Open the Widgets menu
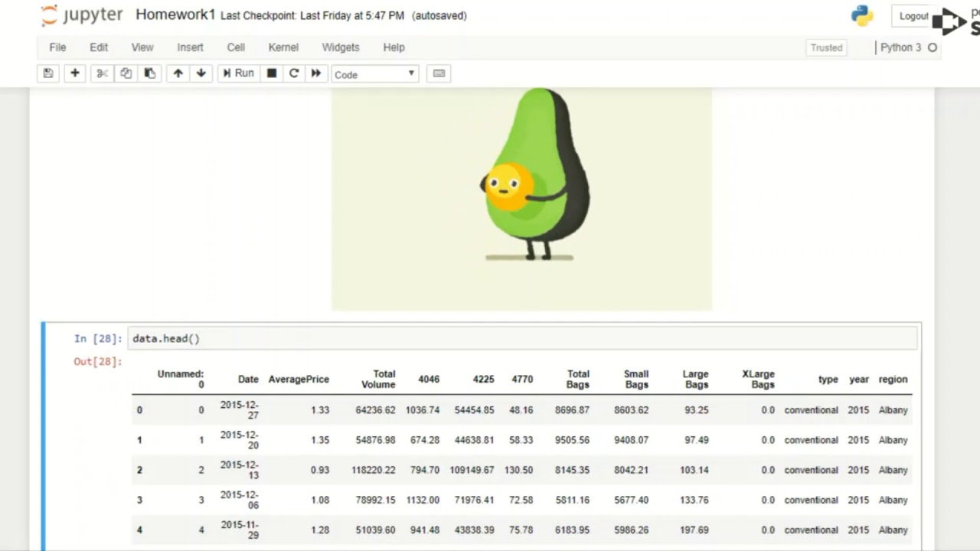This screenshot has height=551, width=980. tap(341, 47)
